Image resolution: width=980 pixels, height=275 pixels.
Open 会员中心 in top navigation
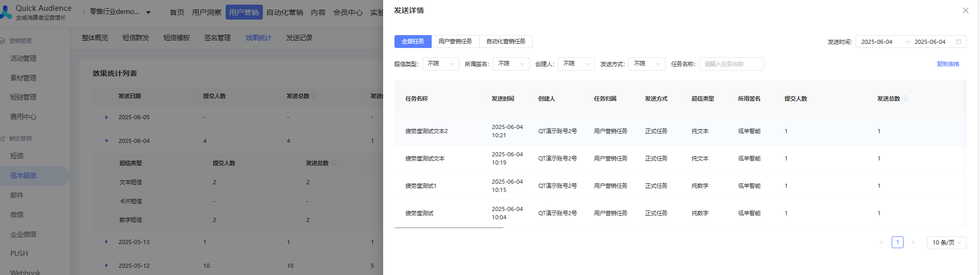click(x=347, y=12)
